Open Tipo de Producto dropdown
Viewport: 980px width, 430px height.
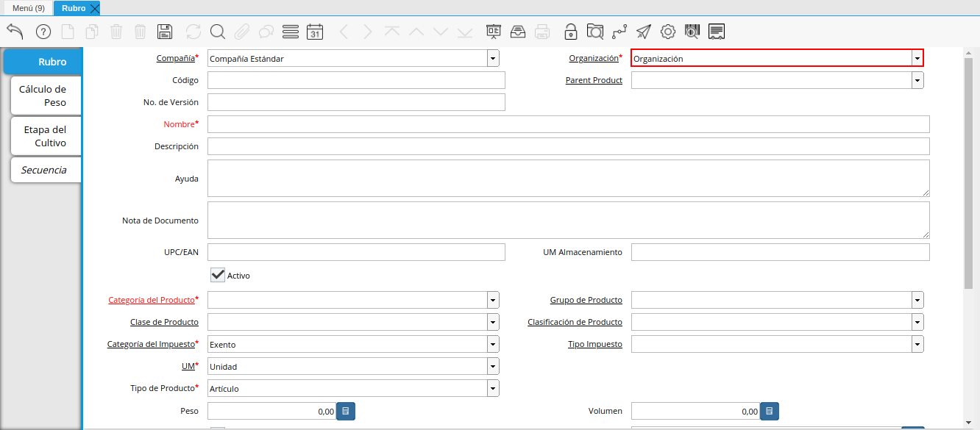[493, 388]
